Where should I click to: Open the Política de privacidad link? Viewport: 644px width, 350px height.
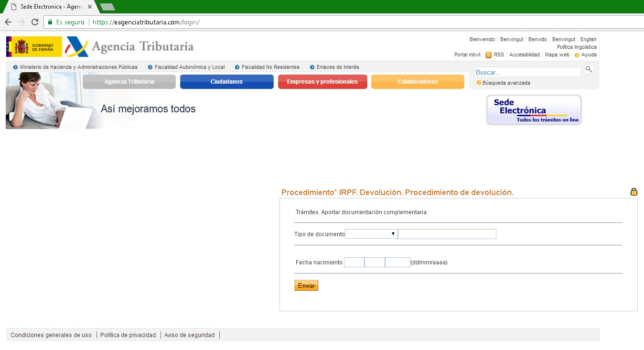coord(128,335)
